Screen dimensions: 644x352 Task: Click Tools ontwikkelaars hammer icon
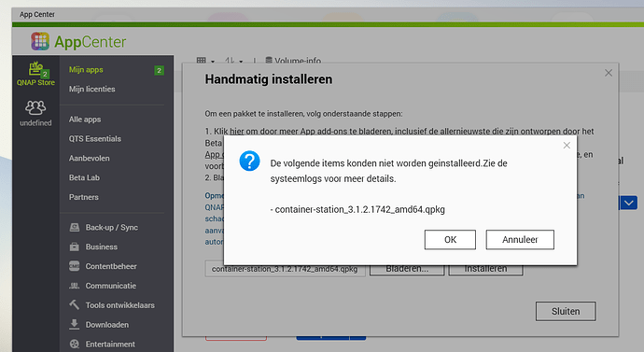(x=75, y=304)
